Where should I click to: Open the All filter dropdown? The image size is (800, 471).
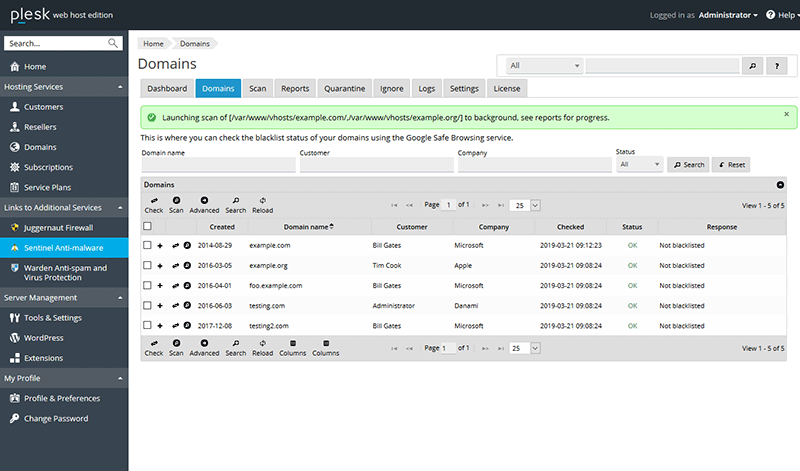(544, 65)
